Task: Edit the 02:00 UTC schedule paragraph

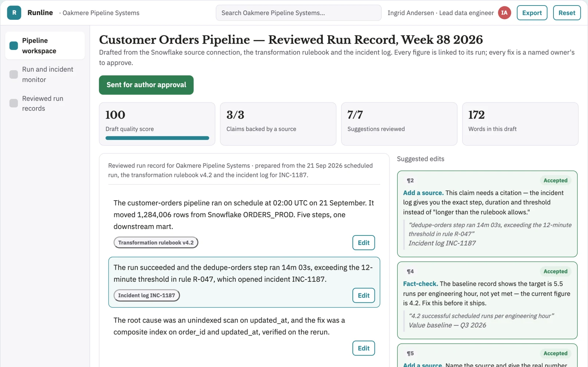Action: tap(363, 243)
